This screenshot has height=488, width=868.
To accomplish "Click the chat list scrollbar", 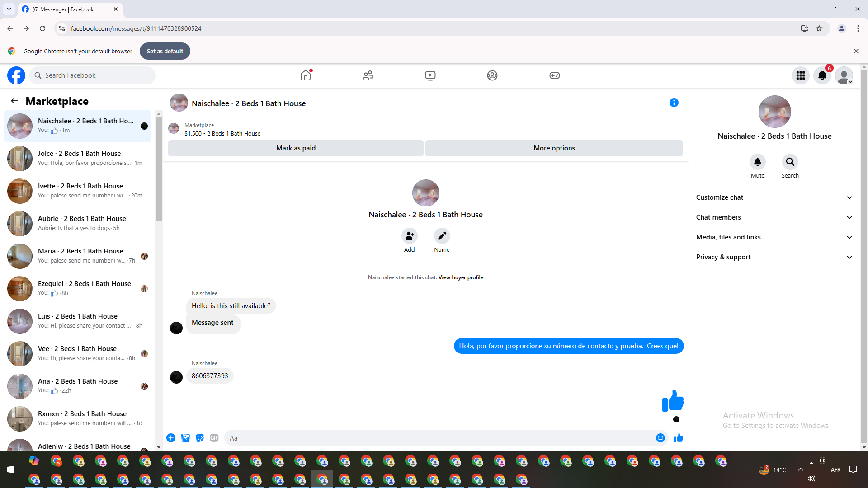I will (159, 169).
